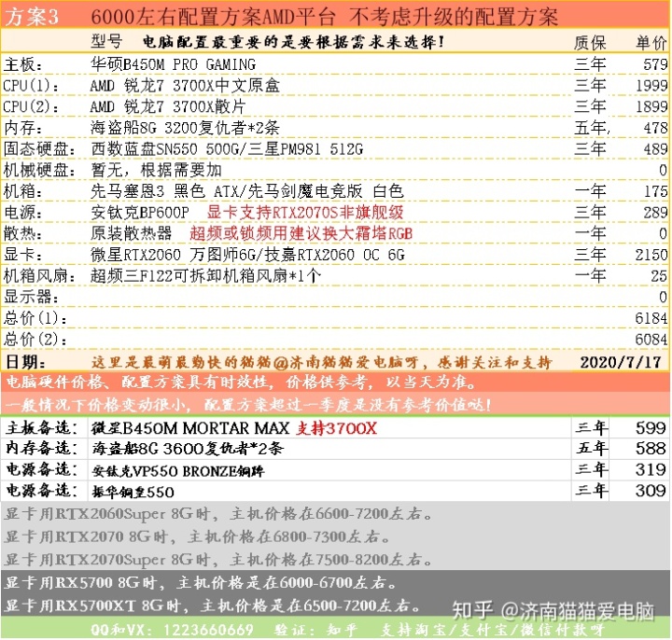
Task: Click the 日期 label
Action: coord(25,362)
